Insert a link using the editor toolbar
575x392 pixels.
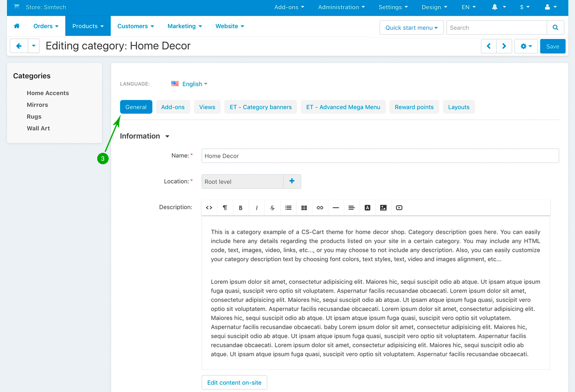click(320, 208)
